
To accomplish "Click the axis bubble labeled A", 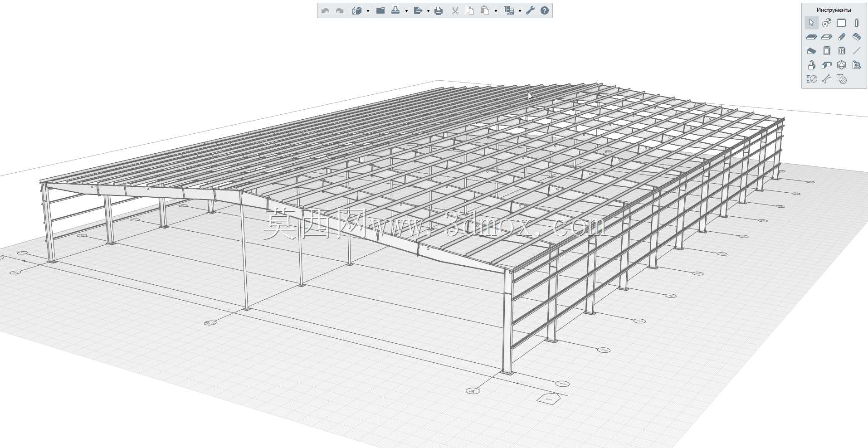I will tap(473, 391).
